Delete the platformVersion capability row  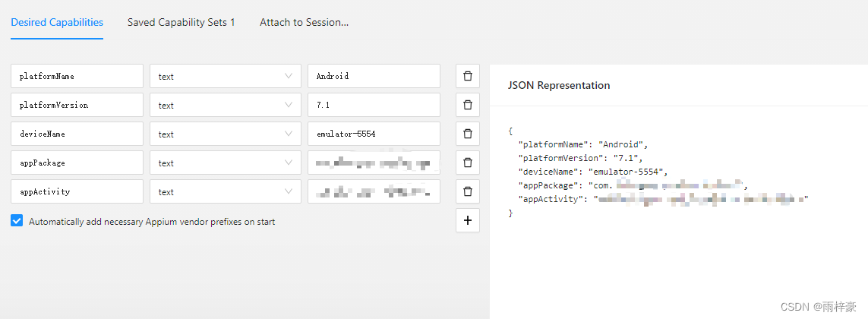point(468,105)
